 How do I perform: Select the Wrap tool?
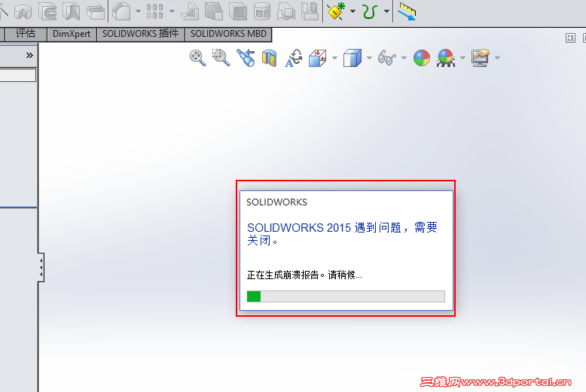click(262, 11)
